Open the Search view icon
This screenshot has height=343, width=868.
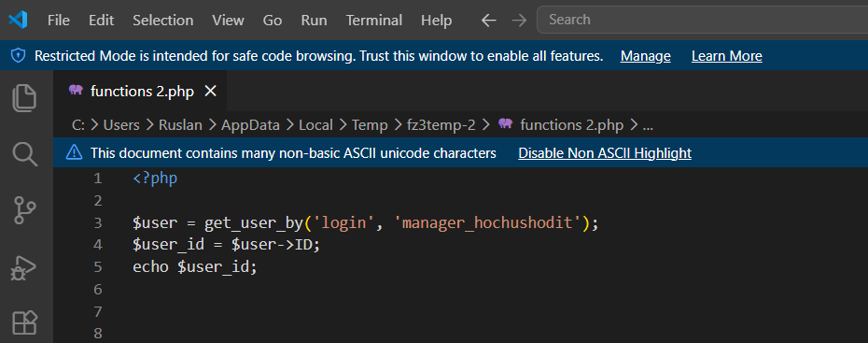pyautogui.click(x=24, y=153)
